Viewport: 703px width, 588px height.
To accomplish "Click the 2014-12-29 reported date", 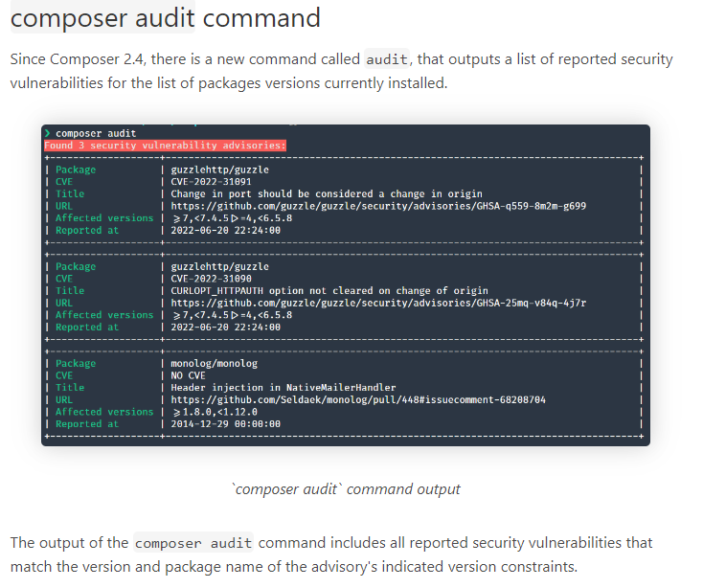I will tap(226, 423).
